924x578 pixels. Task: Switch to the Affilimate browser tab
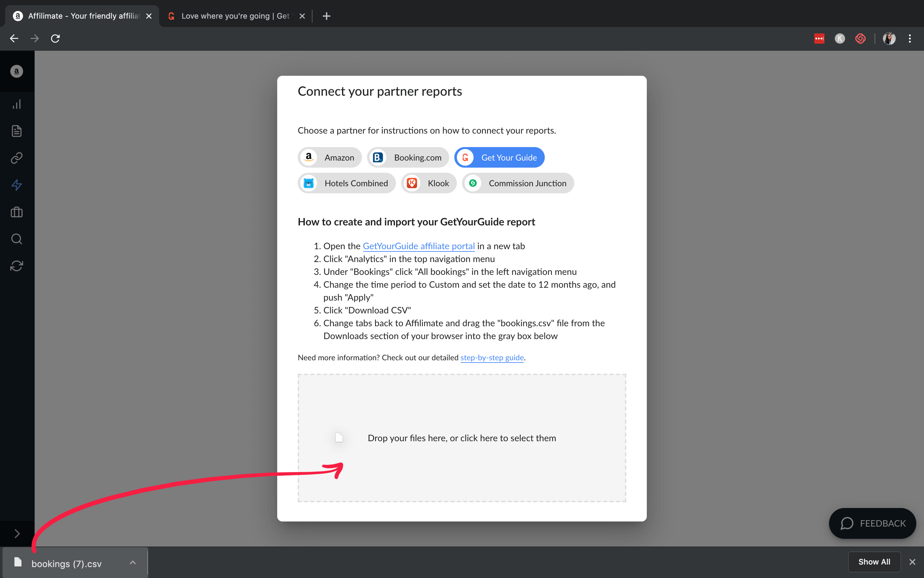click(x=82, y=16)
